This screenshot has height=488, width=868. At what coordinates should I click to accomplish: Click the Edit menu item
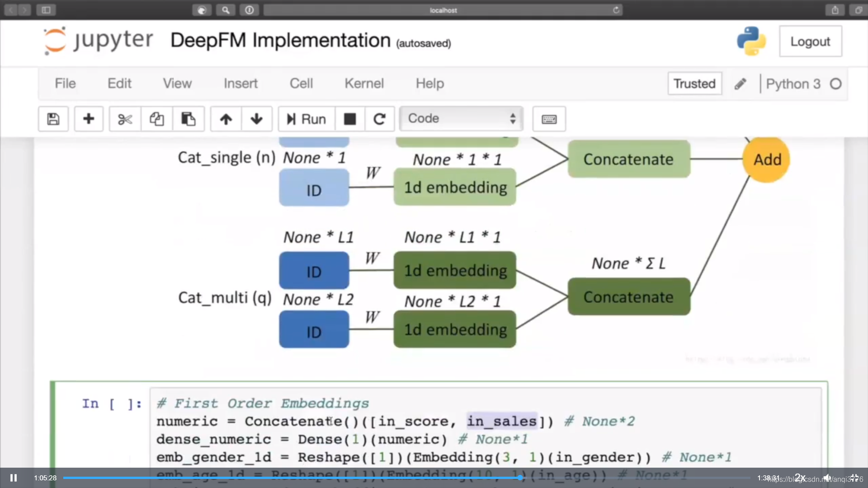pyautogui.click(x=119, y=84)
